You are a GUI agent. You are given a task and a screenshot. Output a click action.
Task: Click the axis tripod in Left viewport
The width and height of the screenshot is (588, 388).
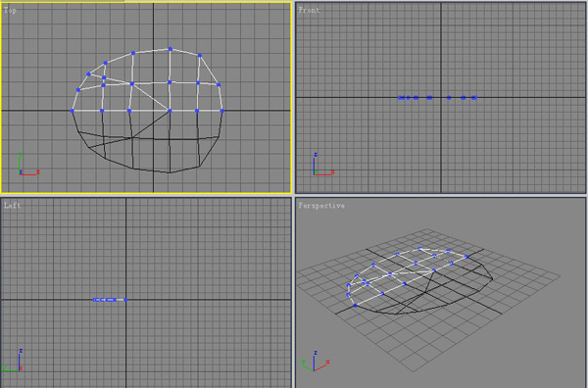coord(13,361)
